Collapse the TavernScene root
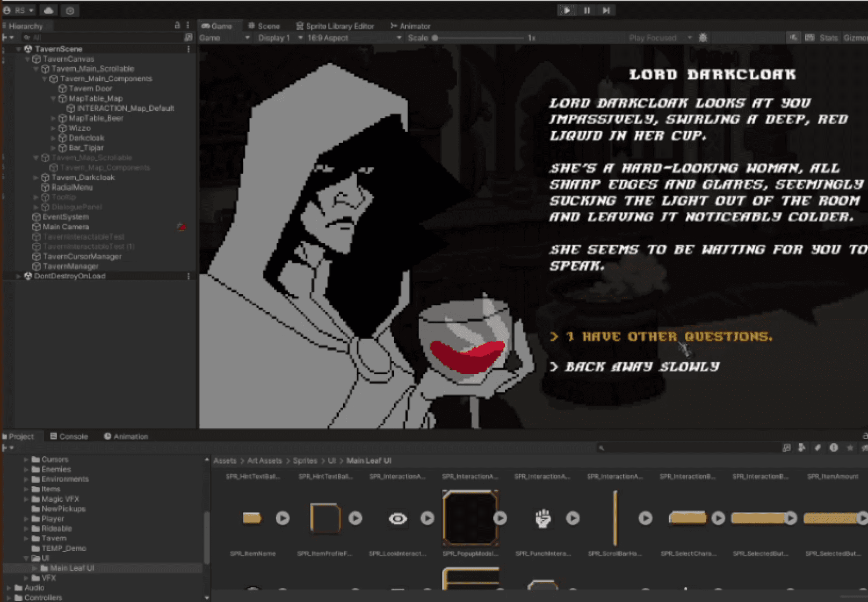 point(18,49)
